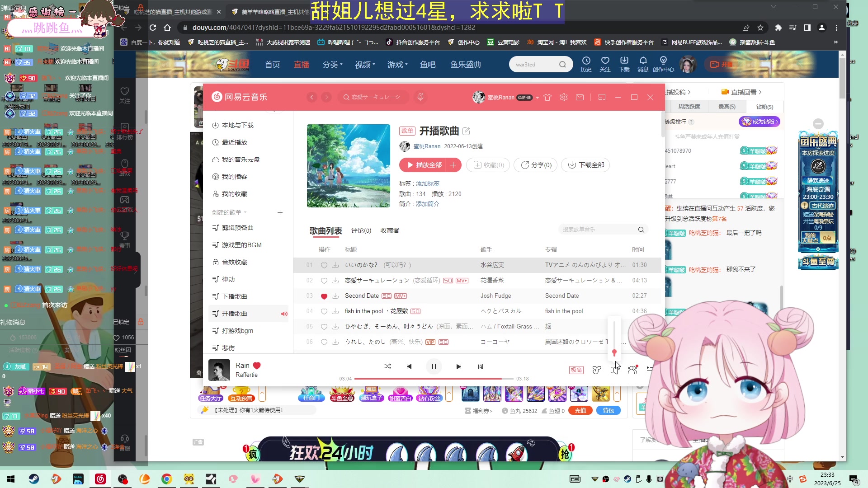Screen dimensions: 868x488
Task: Click 添加标签 link
Action: pyautogui.click(x=427, y=183)
